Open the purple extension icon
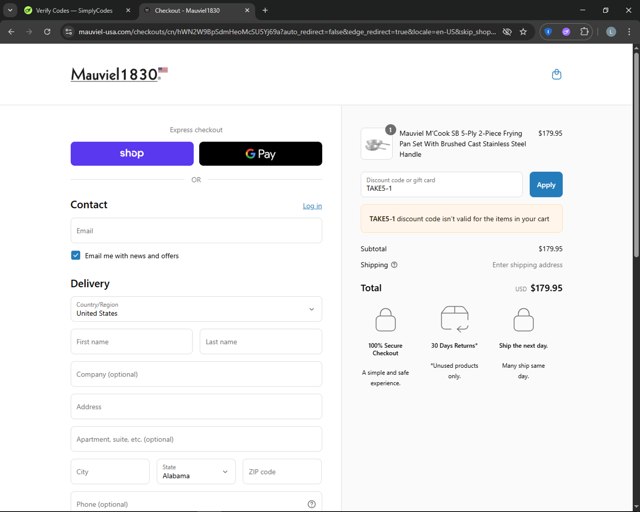This screenshot has width=640, height=512. 566,32
